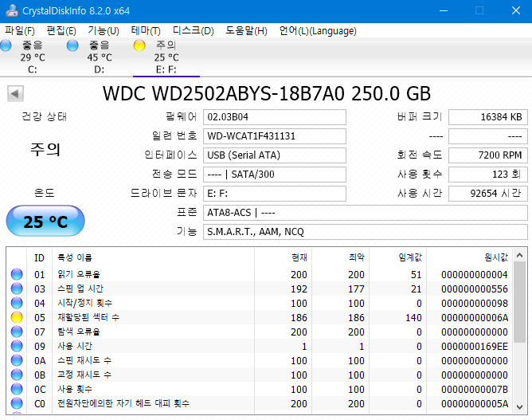Click the interface field USB (Serial ATA)
The width and height of the screenshot is (532, 420).
(275, 155)
